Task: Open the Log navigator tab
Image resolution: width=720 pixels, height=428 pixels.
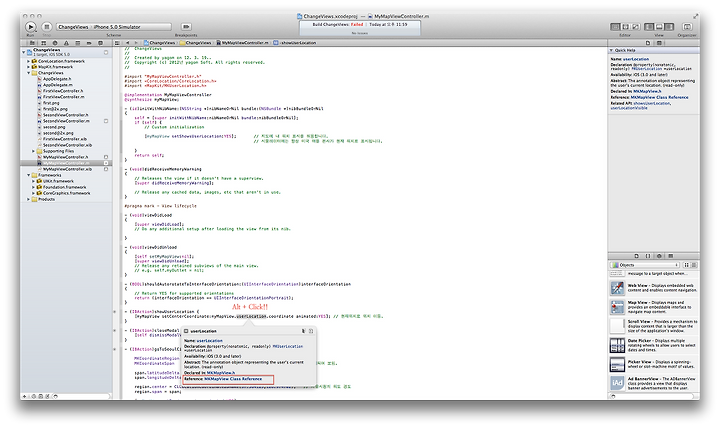Action: [101, 43]
